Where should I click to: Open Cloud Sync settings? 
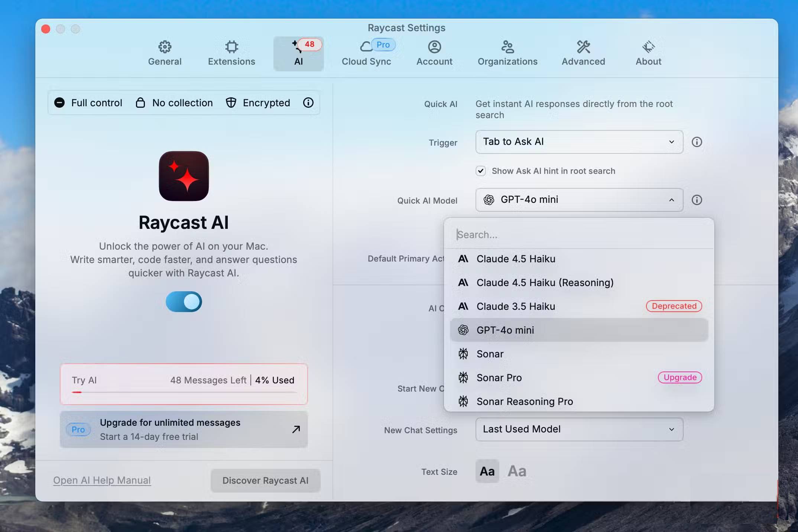click(x=366, y=53)
